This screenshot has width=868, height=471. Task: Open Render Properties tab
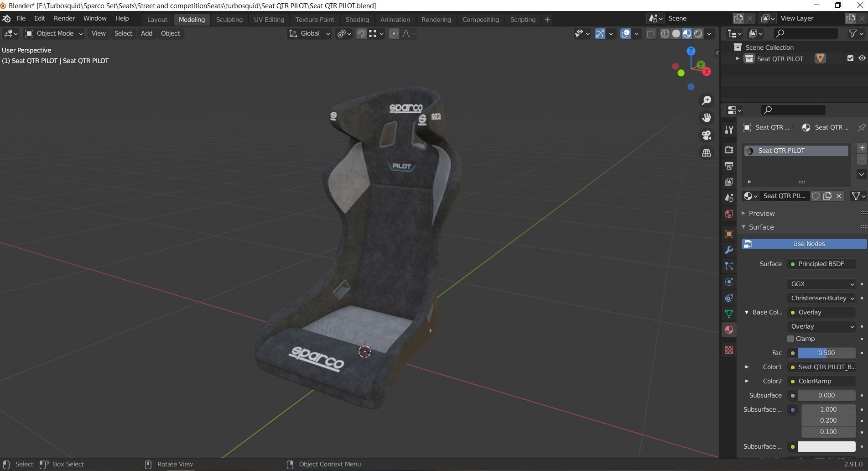pyautogui.click(x=729, y=150)
